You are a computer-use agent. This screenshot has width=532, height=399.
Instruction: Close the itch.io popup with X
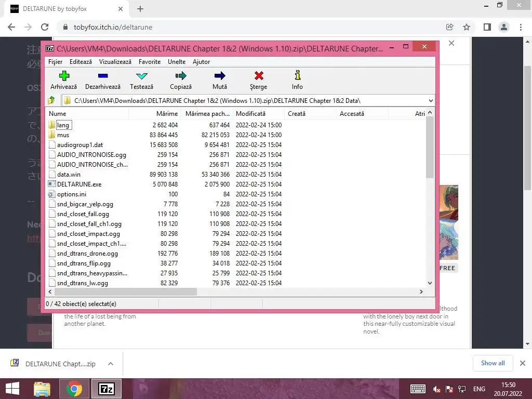click(451, 43)
